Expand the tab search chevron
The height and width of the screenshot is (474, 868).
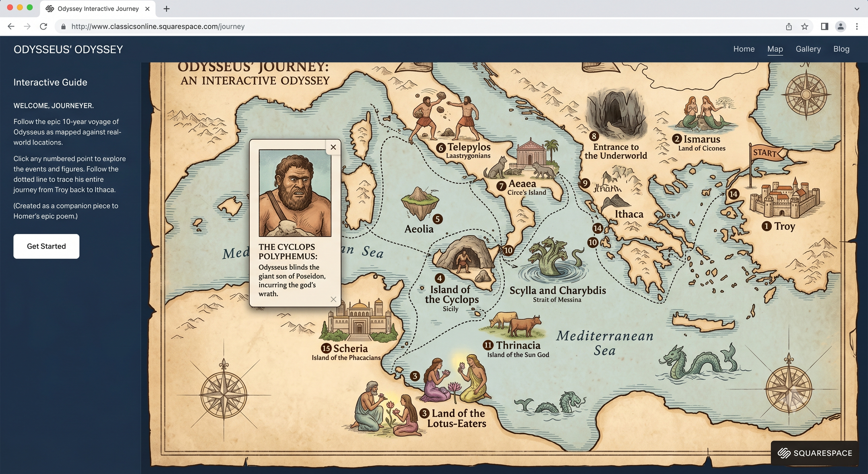[857, 9]
